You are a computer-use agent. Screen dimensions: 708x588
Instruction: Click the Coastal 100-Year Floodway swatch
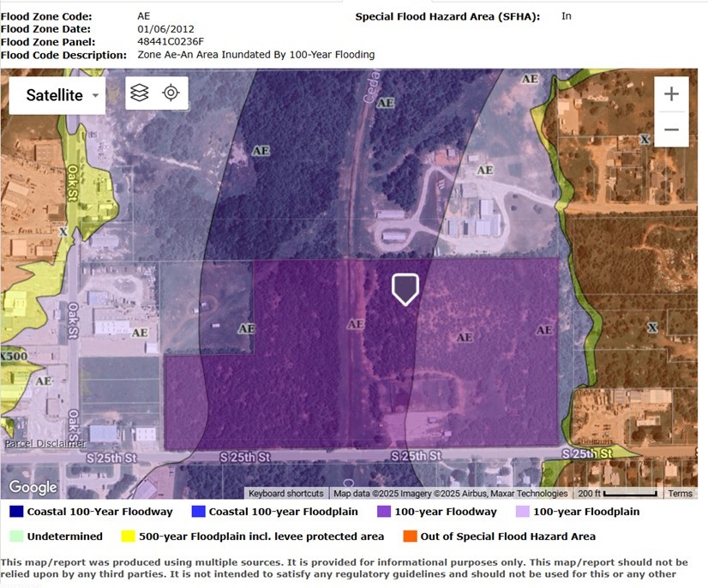click(x=16, y=511)
